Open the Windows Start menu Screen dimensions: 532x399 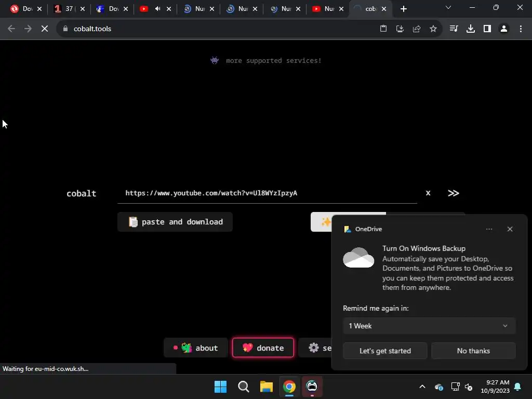pos(220,387)
